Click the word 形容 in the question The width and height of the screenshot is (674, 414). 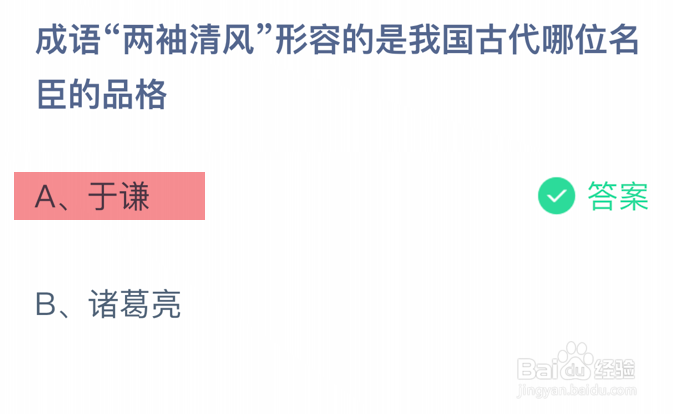coord(308,40)
